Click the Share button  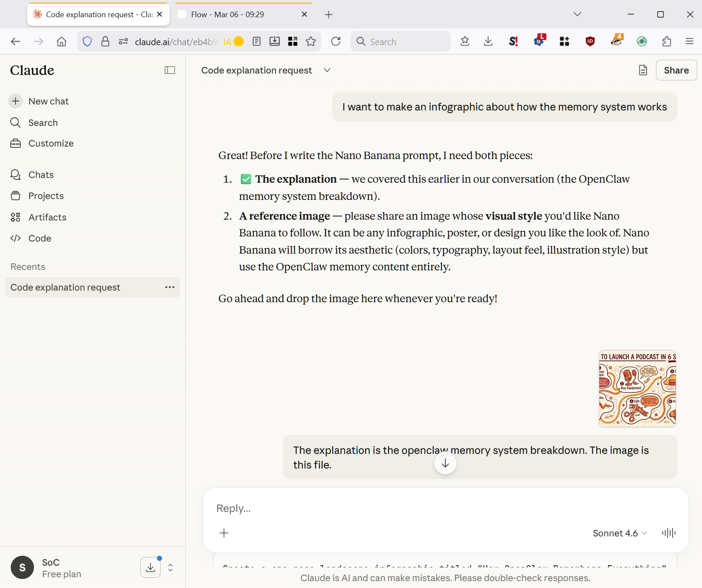point(676,70)
